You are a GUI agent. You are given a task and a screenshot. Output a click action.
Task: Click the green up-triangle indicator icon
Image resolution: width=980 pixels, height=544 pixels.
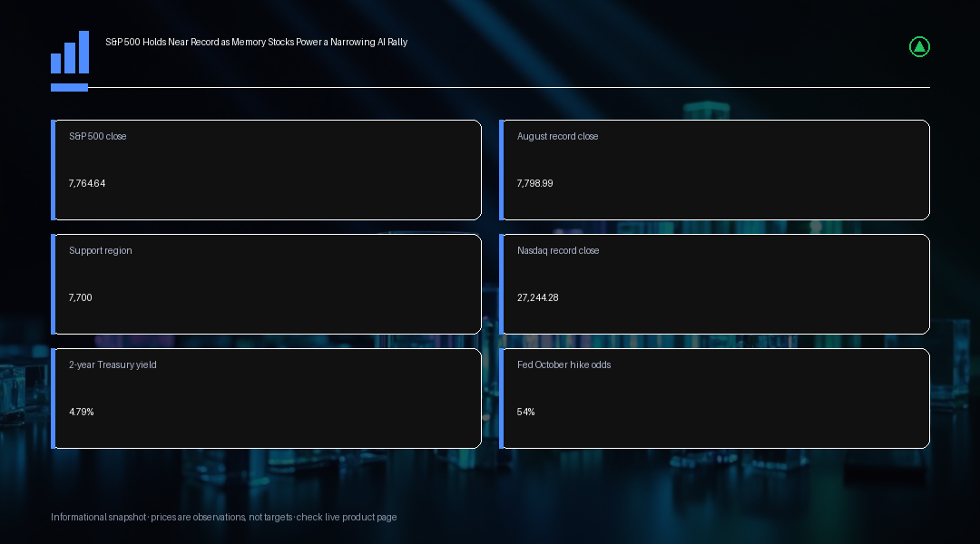[919, 47]
